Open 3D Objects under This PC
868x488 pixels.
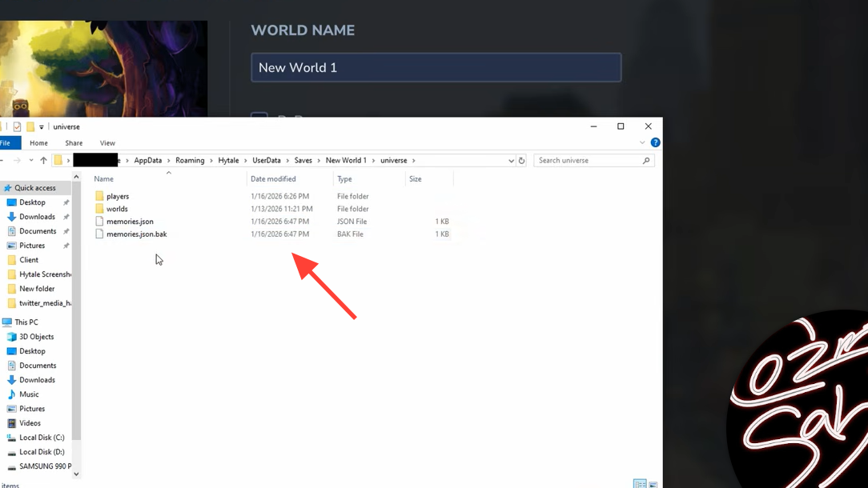point(37,337)
